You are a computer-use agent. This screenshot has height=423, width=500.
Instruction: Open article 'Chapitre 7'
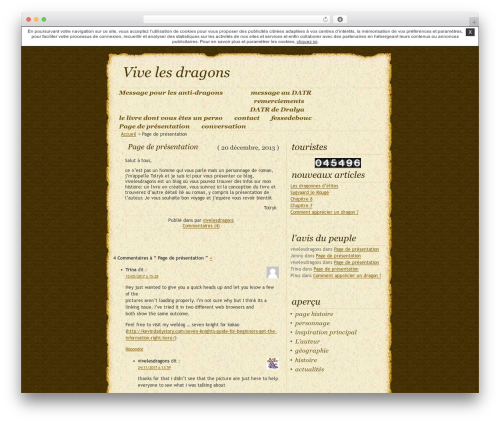point(301,206)
